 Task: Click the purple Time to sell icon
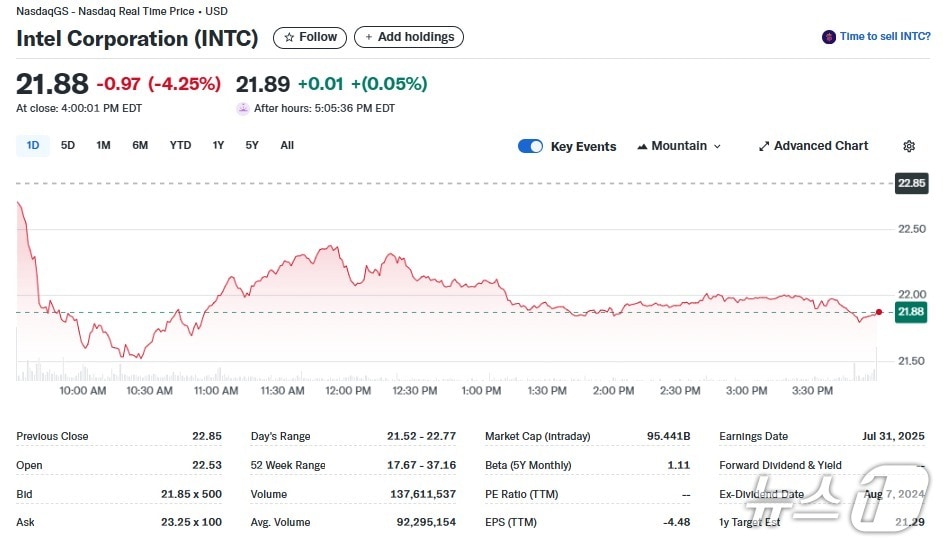[828, 37]
